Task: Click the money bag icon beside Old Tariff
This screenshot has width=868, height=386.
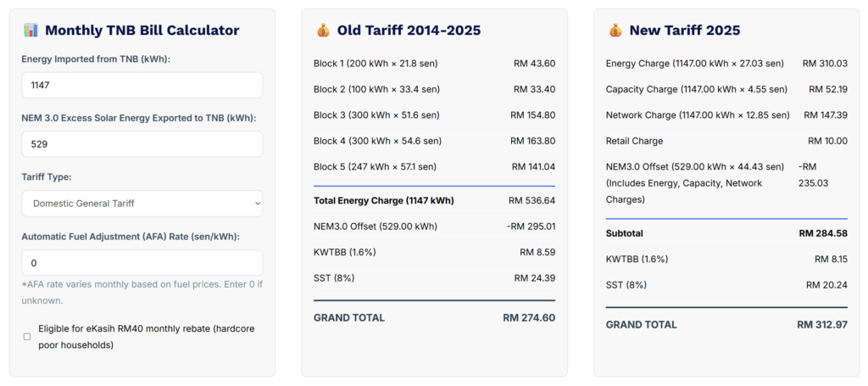Action: [x=323, y=31]
